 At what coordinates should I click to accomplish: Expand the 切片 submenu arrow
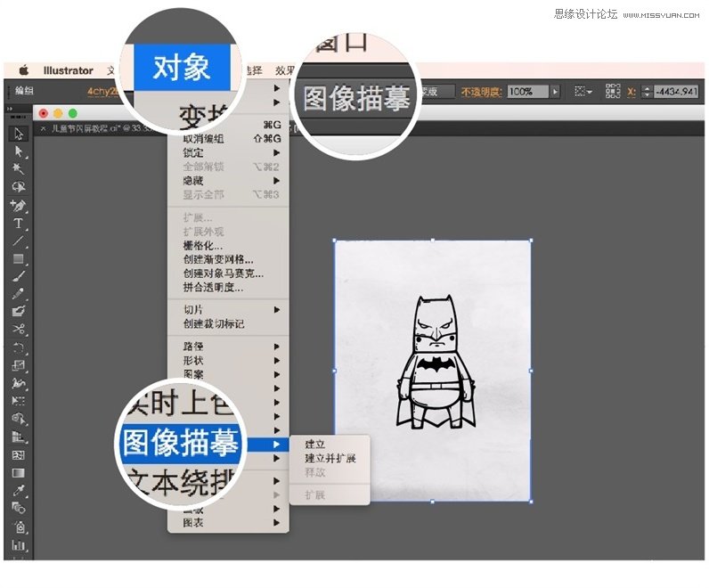pos(277,310)
